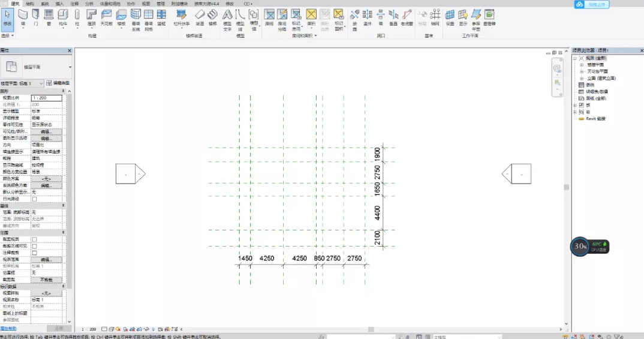Toggle the Sun Path (日光路径) checkbox
The image size is (644, 339).
[x=35, y=199]
